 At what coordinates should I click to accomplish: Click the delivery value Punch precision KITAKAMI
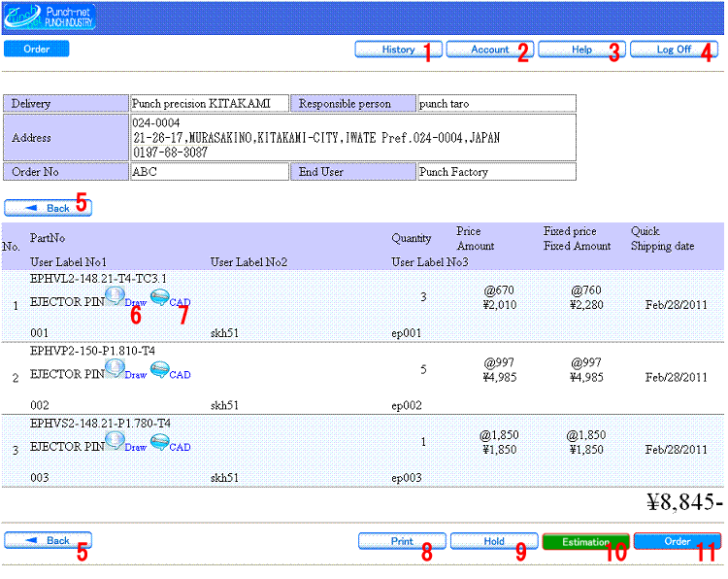pos(202,104)
